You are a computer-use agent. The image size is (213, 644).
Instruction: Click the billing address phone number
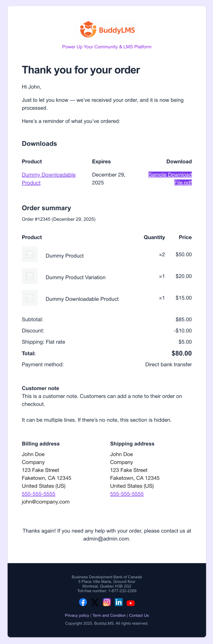pos(39,494)
